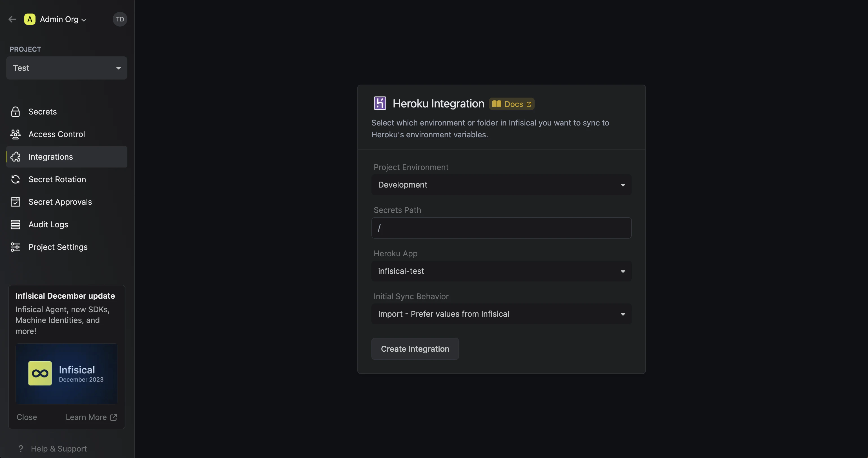
Task: Click the Secret Approvals checkmark icon
Action: (x=15, y=202)
